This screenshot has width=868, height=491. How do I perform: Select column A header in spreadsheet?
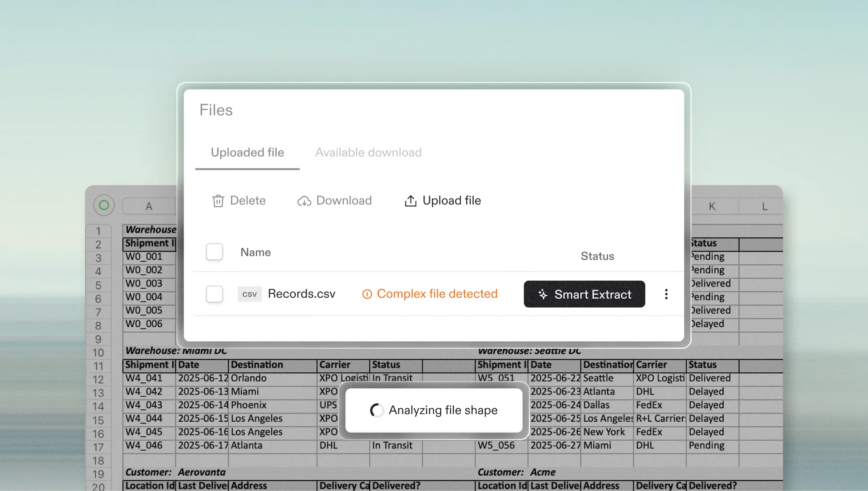point(149,206)
